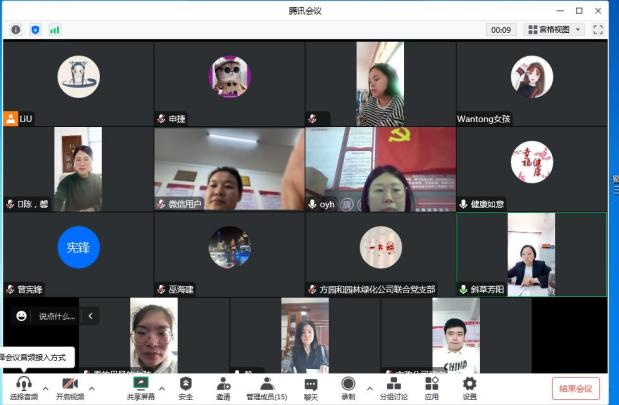Click the blue security shield icon

coord(36,30)
